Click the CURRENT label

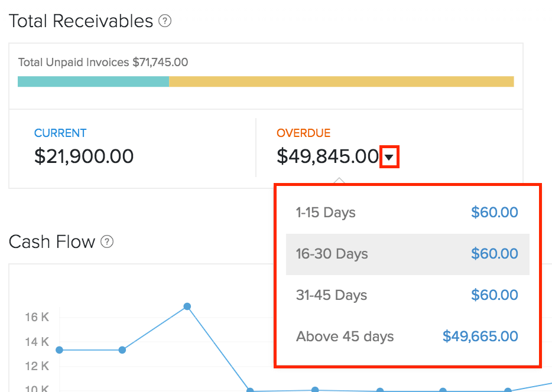[60, 133]
